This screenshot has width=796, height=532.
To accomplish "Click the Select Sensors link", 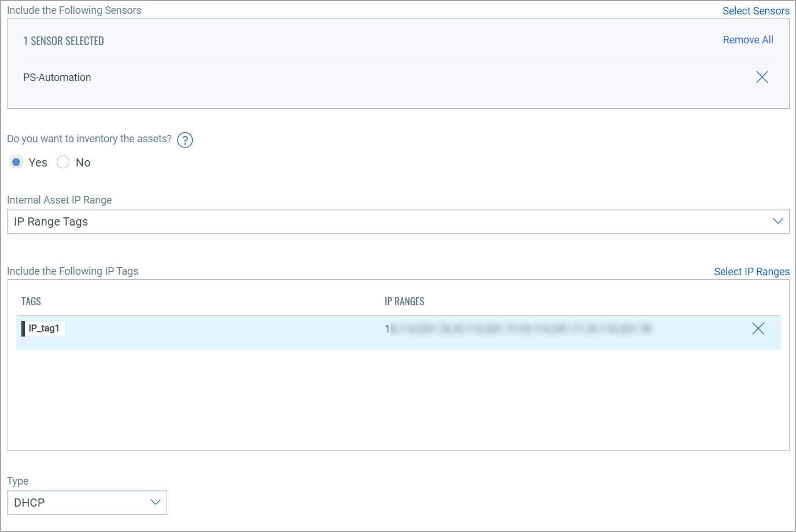I will [x=756, y=10].
